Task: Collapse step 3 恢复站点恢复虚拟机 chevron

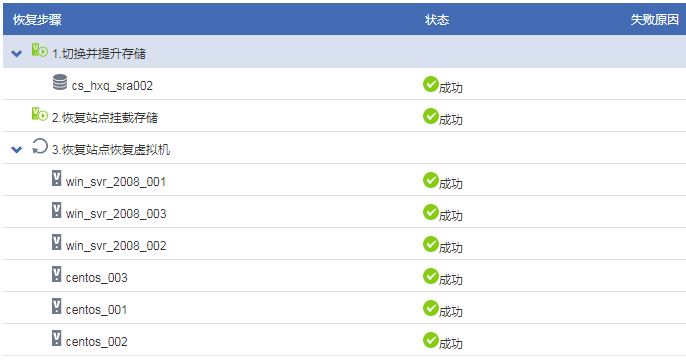Action: click(x=17, y=150)
